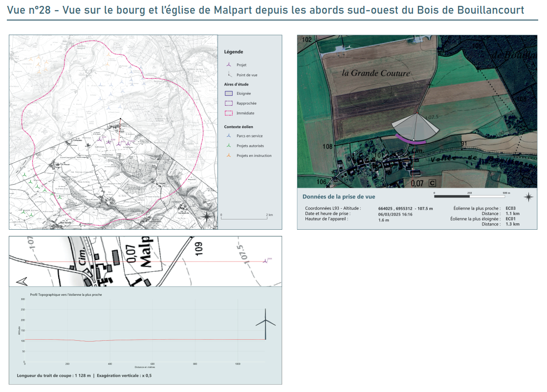547x392 pixels.
Task: Click the north star beside the aerial scale bar
Action: (528, 197)
